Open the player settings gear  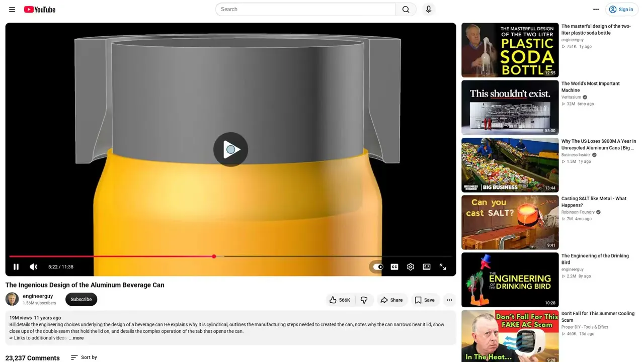click(x=411, y=267)
